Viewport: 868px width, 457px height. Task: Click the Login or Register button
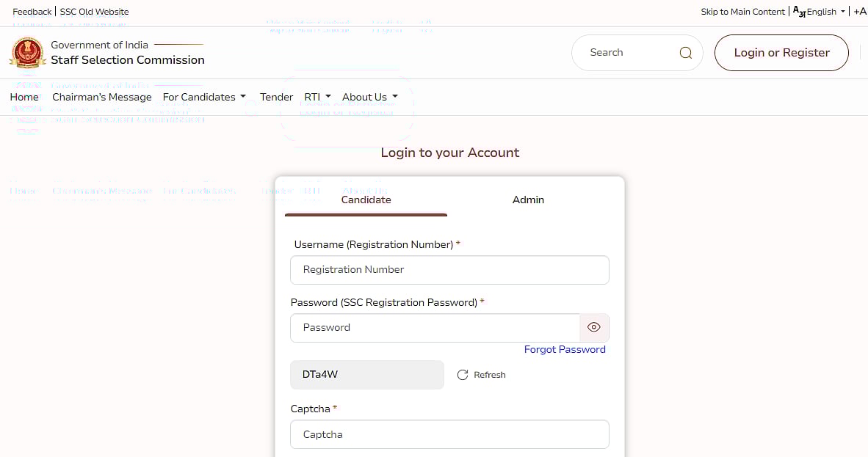781,53
